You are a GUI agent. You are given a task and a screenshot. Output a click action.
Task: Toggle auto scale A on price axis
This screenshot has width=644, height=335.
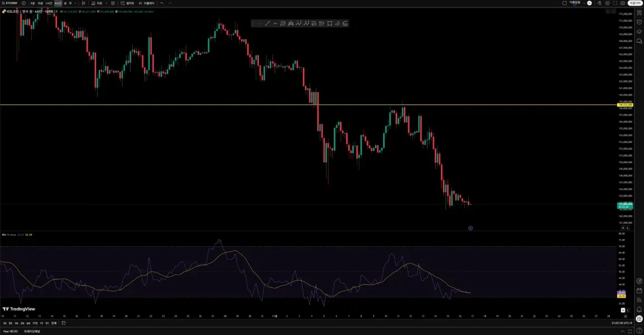point(623,227)
